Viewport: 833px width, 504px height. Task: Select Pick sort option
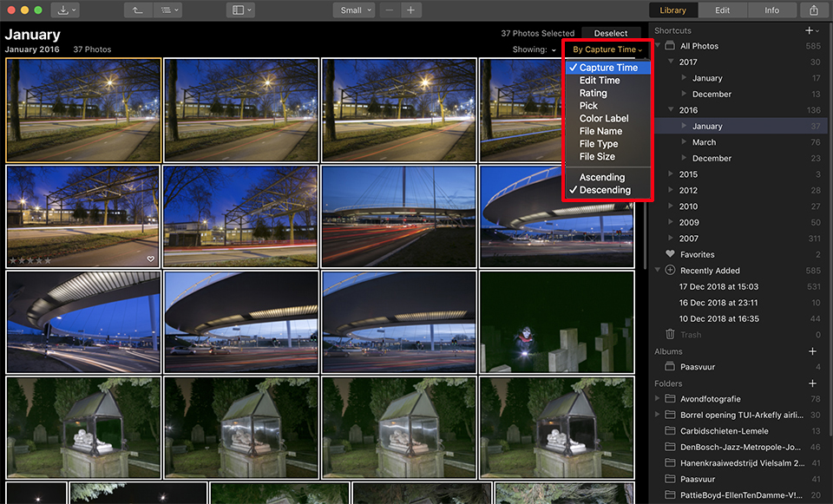pos(607,106)
